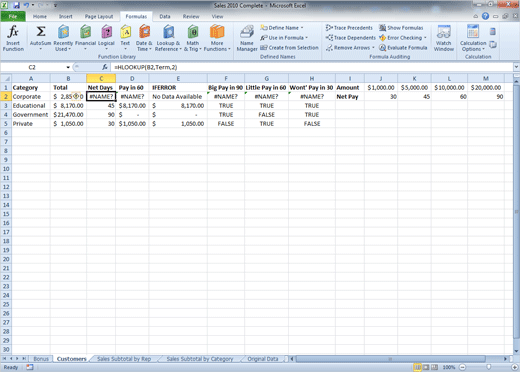Switch to Page Layout view in status bar

coord(426,367)
